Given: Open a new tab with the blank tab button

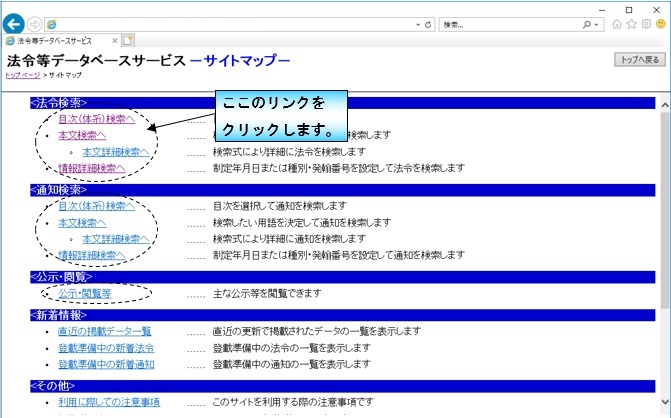Looking at the screenshot, I should pos(128,41).
